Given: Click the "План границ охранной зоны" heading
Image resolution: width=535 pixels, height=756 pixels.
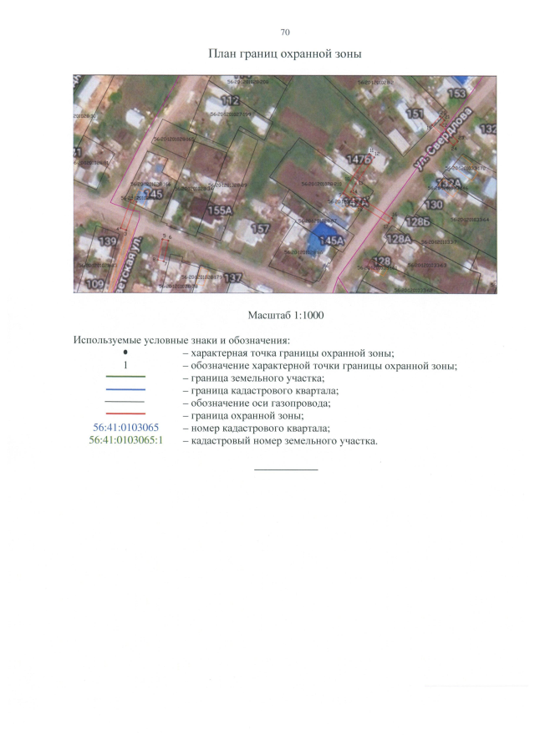Looking at the screenshot, I should coord(284,54).
